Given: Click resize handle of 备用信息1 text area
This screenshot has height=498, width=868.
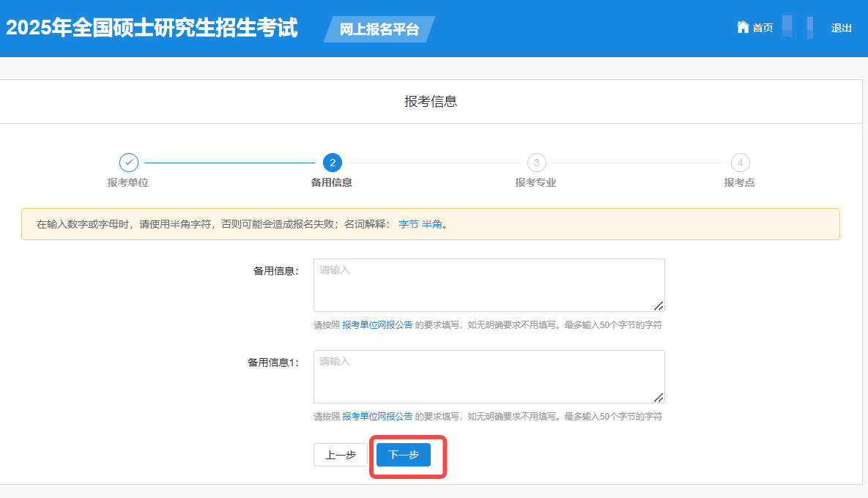Looking at the screenshot, I should point(659,398).
